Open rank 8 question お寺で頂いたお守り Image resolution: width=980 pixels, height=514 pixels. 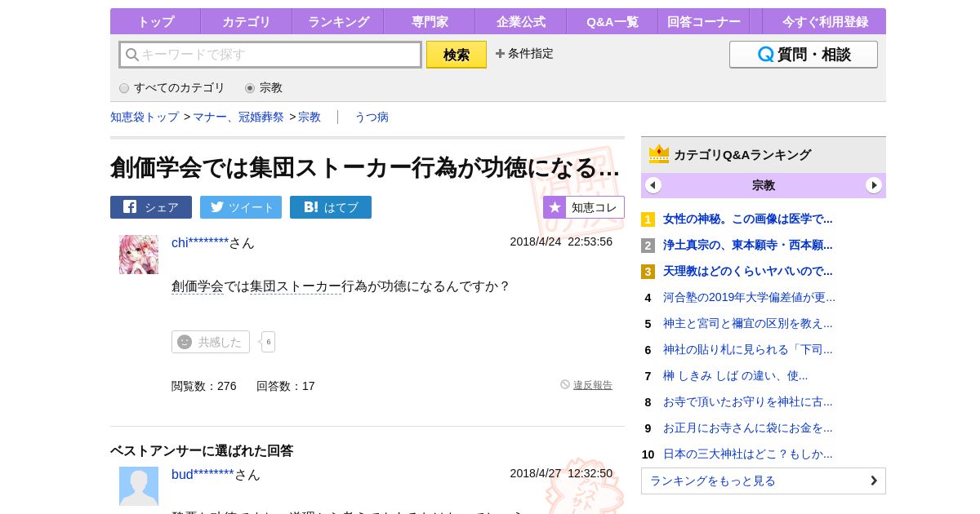tap(748, 401)
